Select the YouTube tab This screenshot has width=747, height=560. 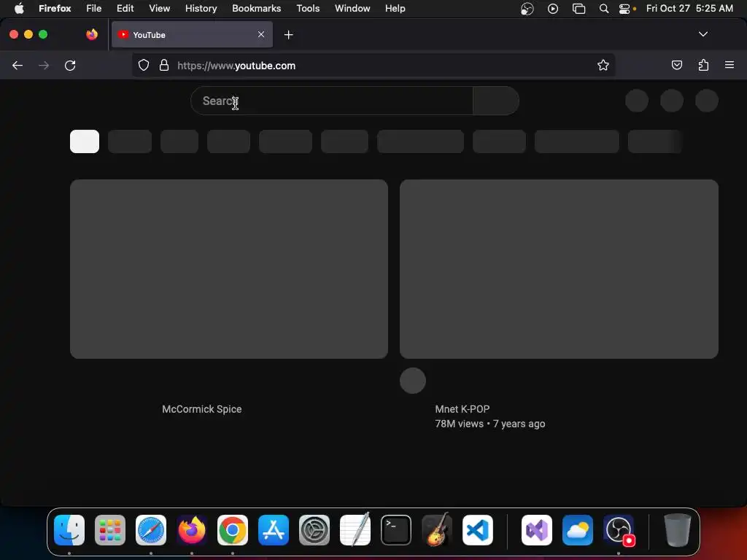tap(192, 34)
